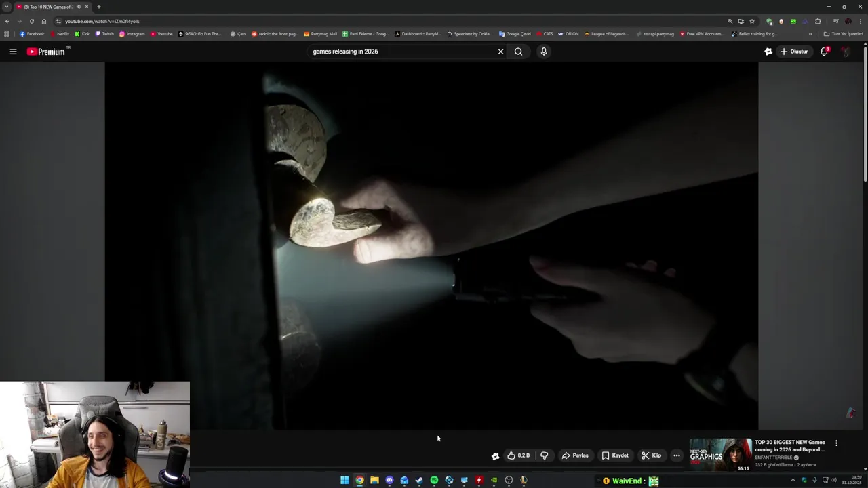Open Spotify from taskbar
The height and width of the screenshot is (488, 868).
tap(434, 481)
